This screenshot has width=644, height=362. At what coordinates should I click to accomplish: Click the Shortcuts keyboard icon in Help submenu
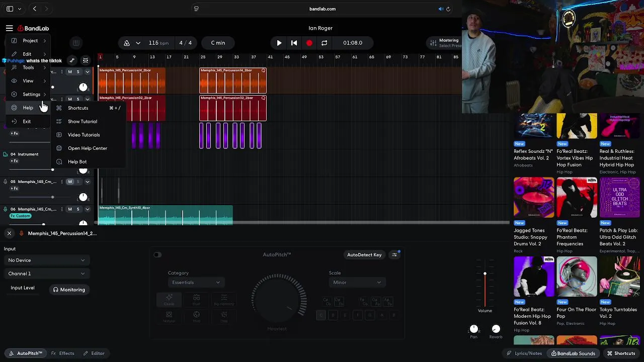click(x=59, y=108)
